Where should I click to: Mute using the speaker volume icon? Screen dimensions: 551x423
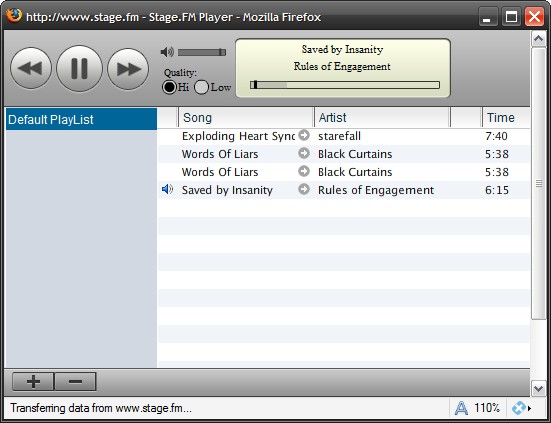point(167,52)
